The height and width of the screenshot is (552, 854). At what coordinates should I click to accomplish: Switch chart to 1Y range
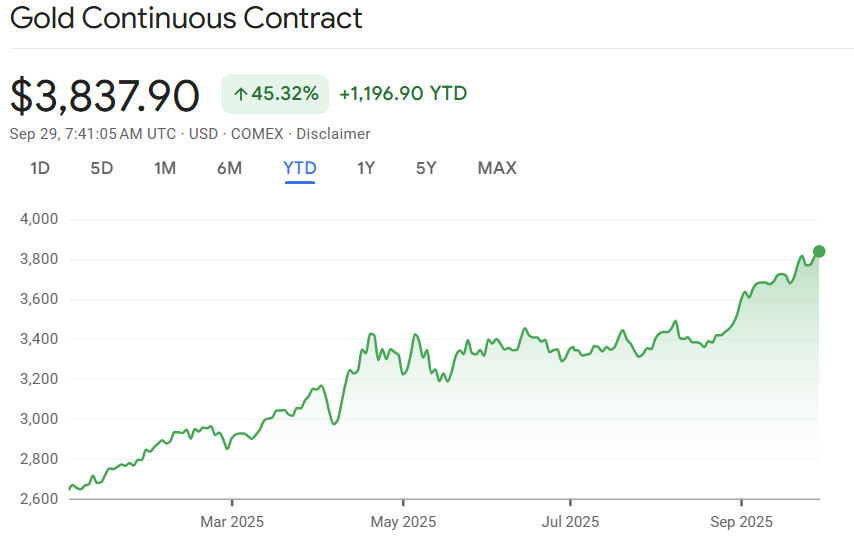click(x=366, y=168)
